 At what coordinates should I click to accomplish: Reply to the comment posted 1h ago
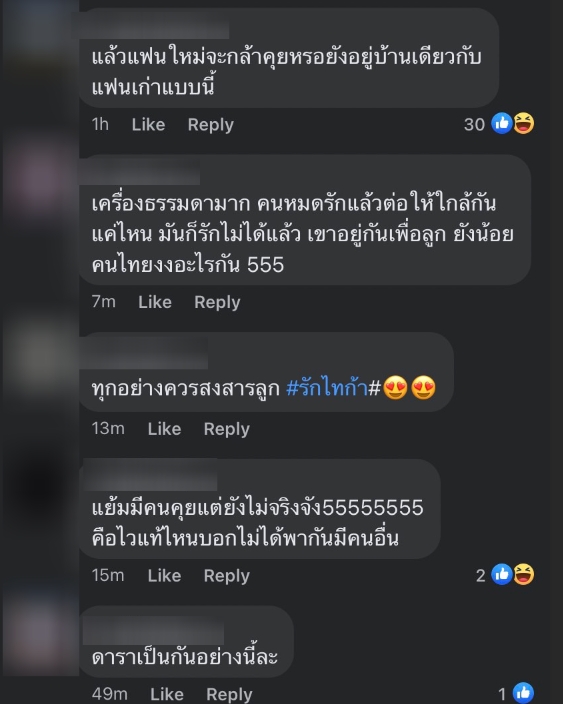click(x=211, y=125)
